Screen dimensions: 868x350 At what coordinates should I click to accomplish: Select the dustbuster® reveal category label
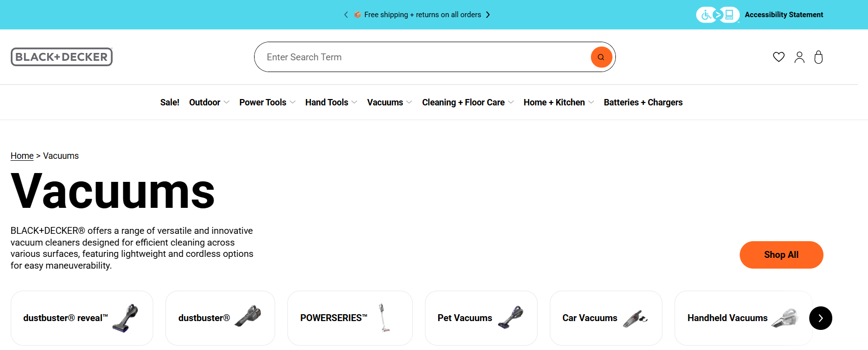pos(66,318)
